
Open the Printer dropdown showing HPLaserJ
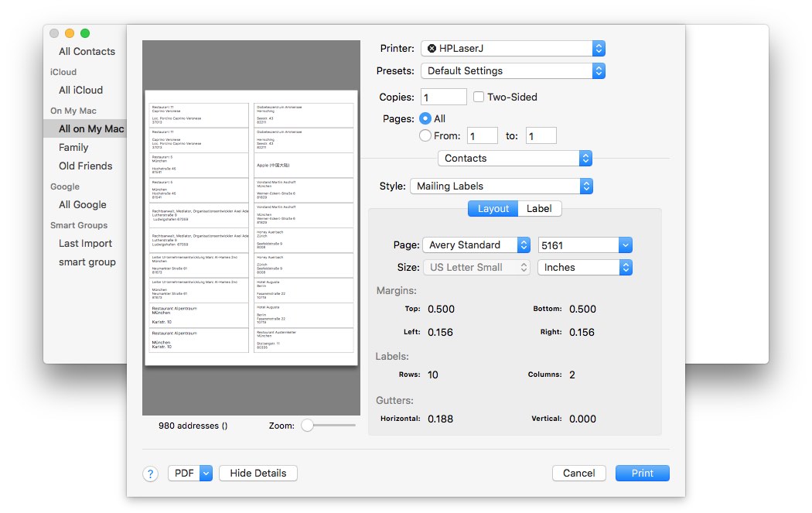click(513, 49)
